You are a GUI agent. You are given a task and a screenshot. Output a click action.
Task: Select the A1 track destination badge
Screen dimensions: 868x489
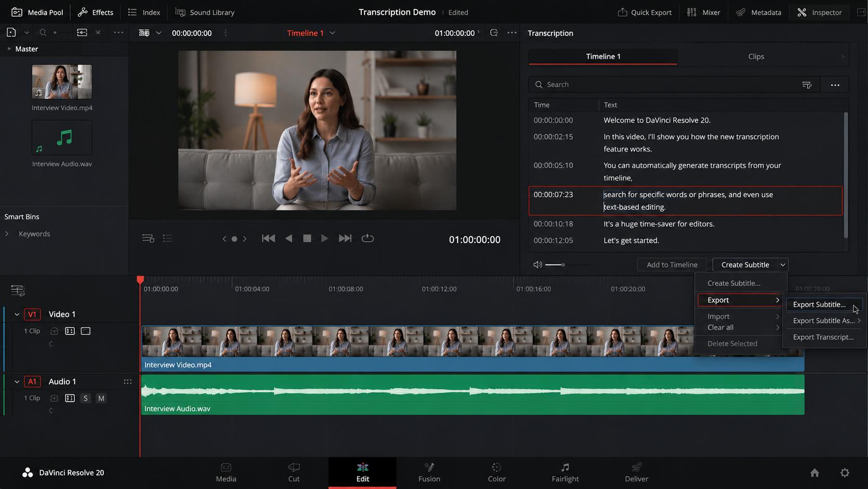tap(32, 381)
